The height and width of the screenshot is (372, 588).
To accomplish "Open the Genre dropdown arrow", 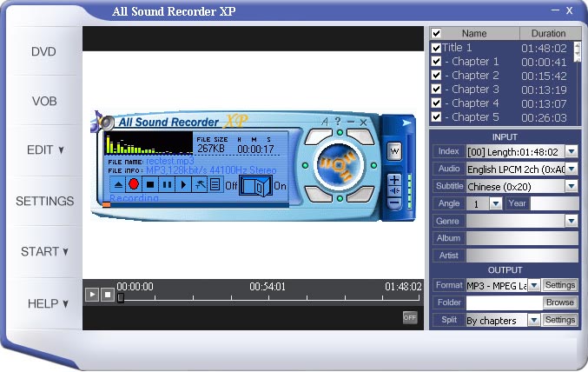I will [571, 221].
